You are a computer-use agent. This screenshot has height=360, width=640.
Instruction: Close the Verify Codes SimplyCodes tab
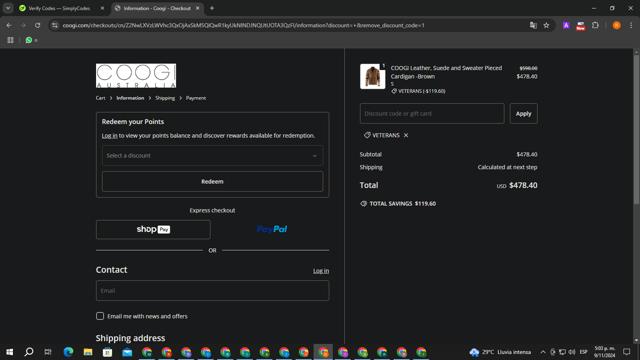click(102, 8)
